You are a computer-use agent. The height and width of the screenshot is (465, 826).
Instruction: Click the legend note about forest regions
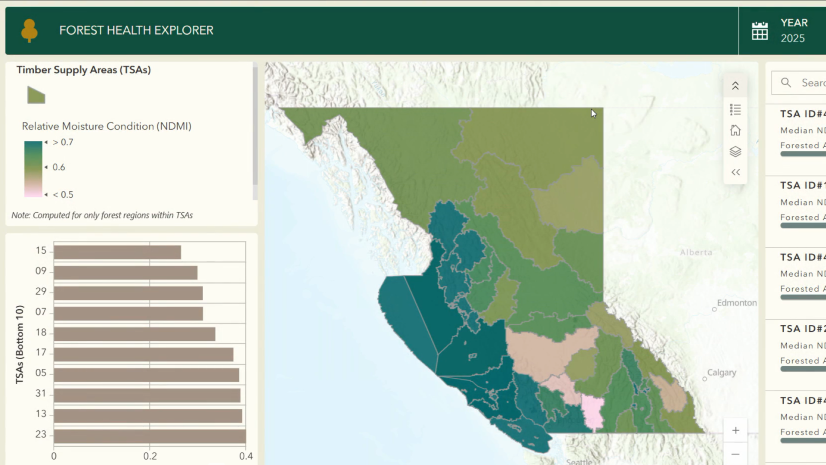pos(102,215)
